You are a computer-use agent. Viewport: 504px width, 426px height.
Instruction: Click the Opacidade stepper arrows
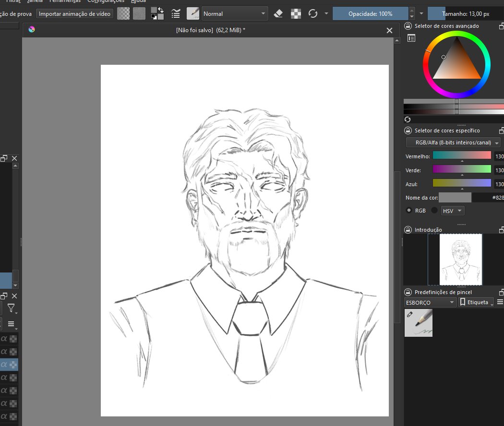[412, 14]
